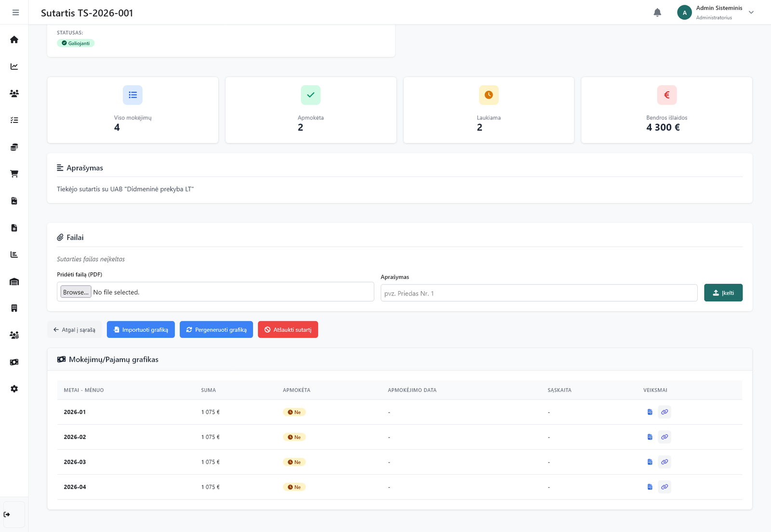Open the line chart analytics sidebar icon
Image resolution: width=771 pixels, height=532 pixels.
pyautogui.click(x=14, y=66)
